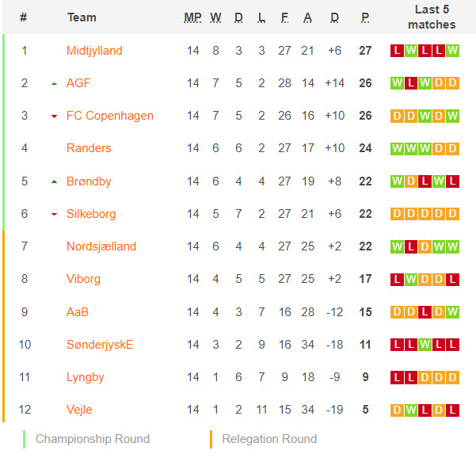The height and width of the screenshot is (458, 476).
Task: Click SønderjyskE's green W form badge
Action: pos(425,345)
